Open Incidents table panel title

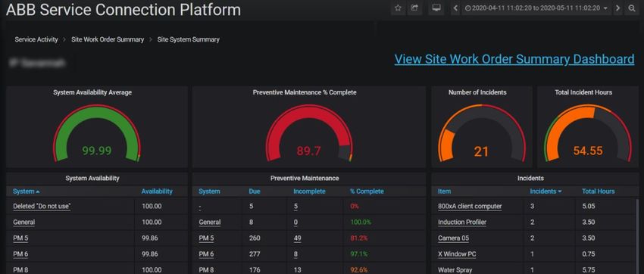[x=530, y=179]
